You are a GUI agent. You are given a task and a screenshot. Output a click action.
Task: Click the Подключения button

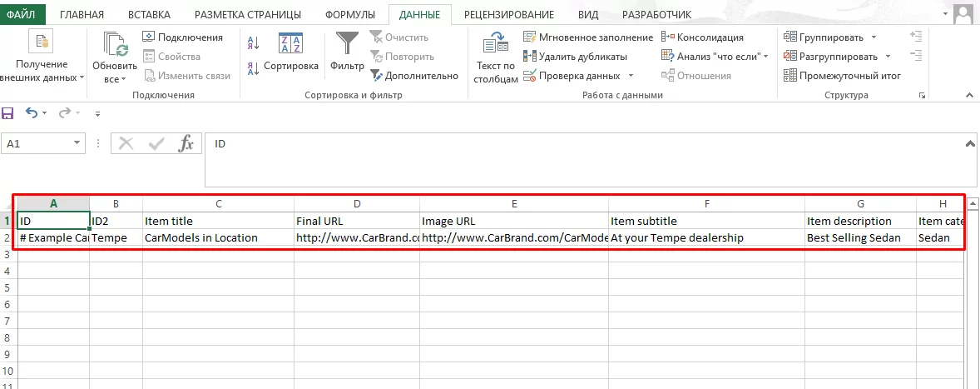click(182, 37)
